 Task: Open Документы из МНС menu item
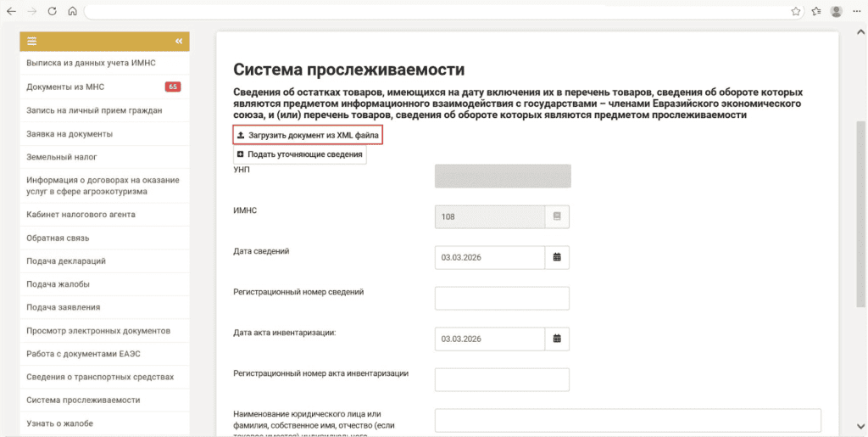pyautogui.click(x=104, y=87)
